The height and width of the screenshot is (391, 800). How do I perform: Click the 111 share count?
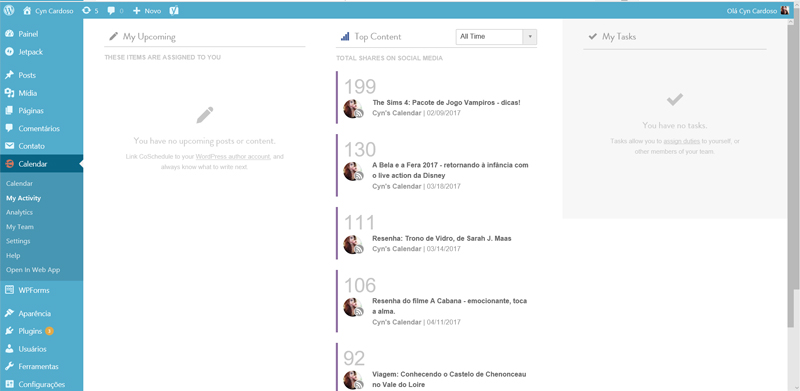(x=360, y=223)
